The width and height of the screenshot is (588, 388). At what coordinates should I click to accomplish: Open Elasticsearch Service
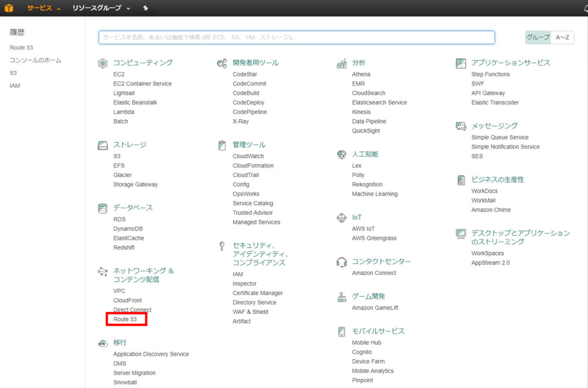380,102
